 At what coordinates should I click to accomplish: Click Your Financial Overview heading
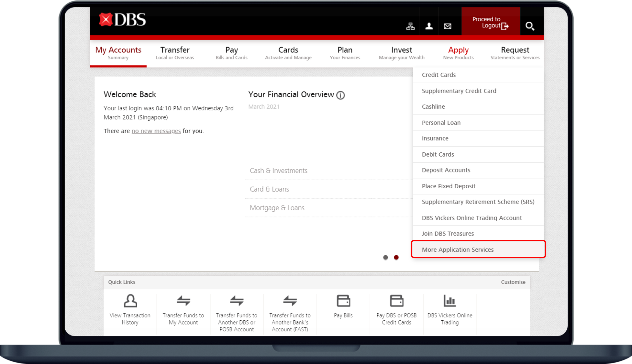click(291, 94)
